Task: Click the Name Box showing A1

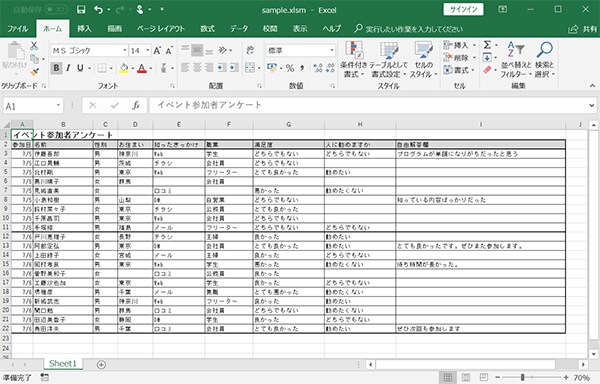Action: [x=33, y=106]
